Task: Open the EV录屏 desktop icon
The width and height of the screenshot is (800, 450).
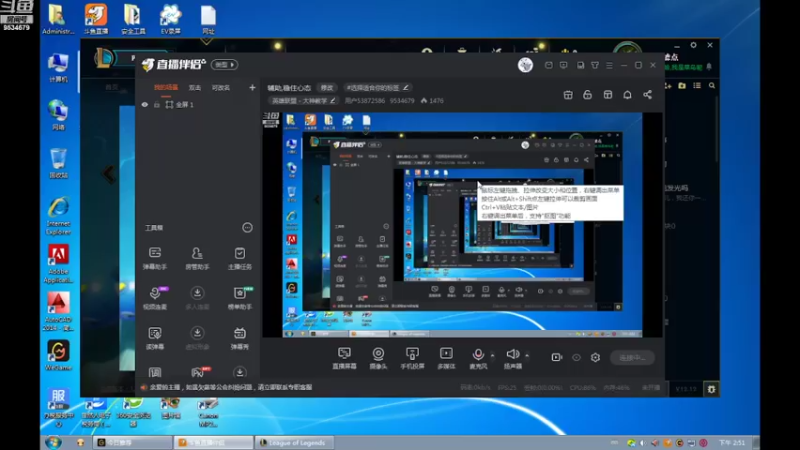Action: coord(170,19)
